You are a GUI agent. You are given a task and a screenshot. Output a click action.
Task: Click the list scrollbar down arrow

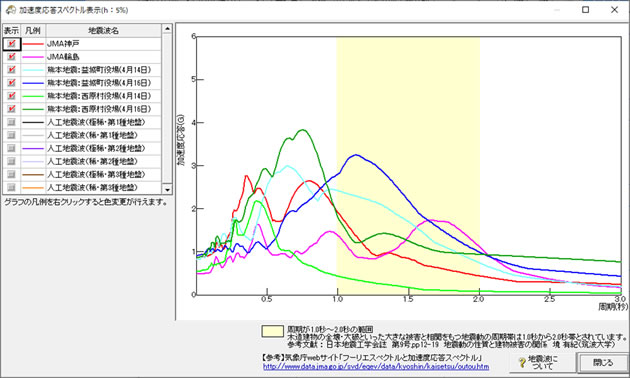coord(167,189)
